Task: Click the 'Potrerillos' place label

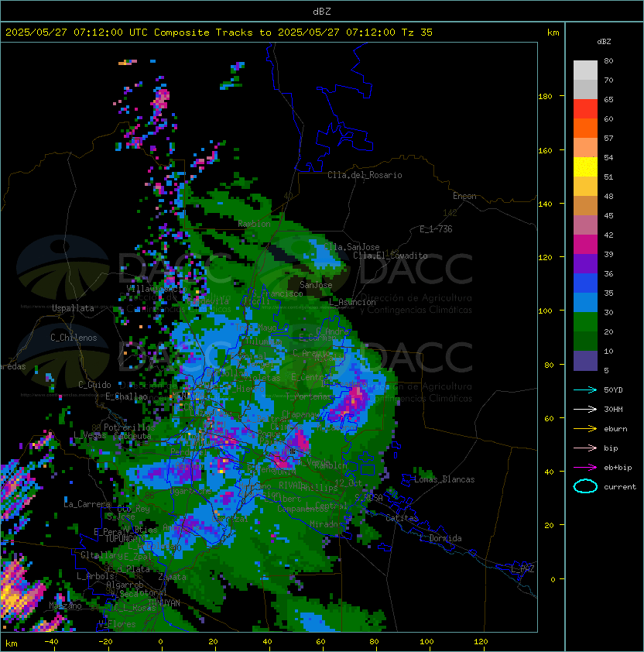Action: click(x=129, y=427)
